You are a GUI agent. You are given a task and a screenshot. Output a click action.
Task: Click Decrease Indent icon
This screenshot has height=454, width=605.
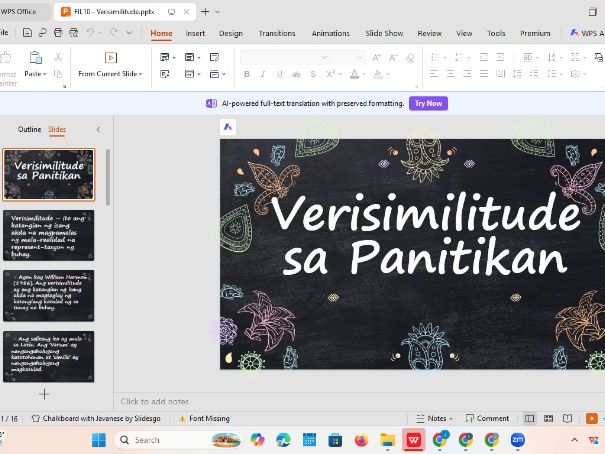click(x=483, y=57)
